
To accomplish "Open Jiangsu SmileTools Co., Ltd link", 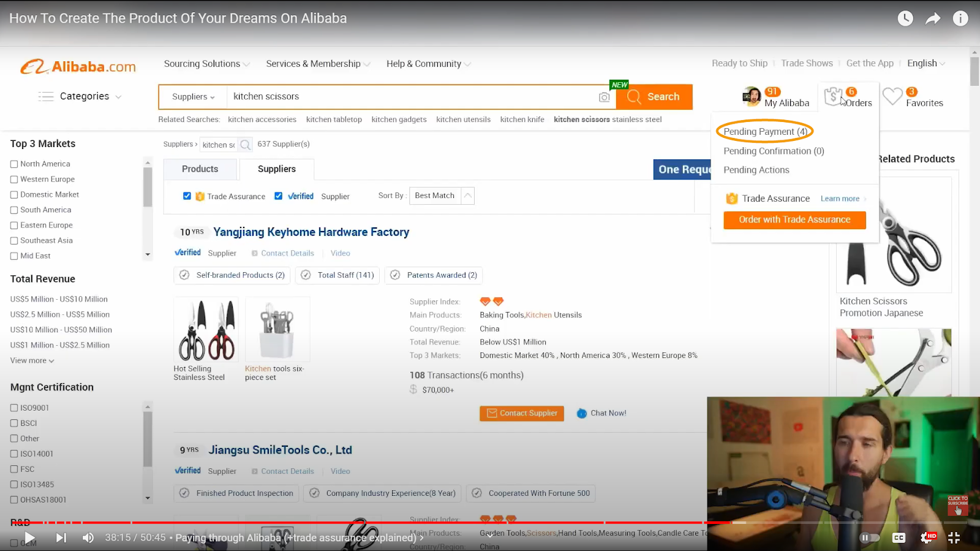I will [x=280, y=450].
